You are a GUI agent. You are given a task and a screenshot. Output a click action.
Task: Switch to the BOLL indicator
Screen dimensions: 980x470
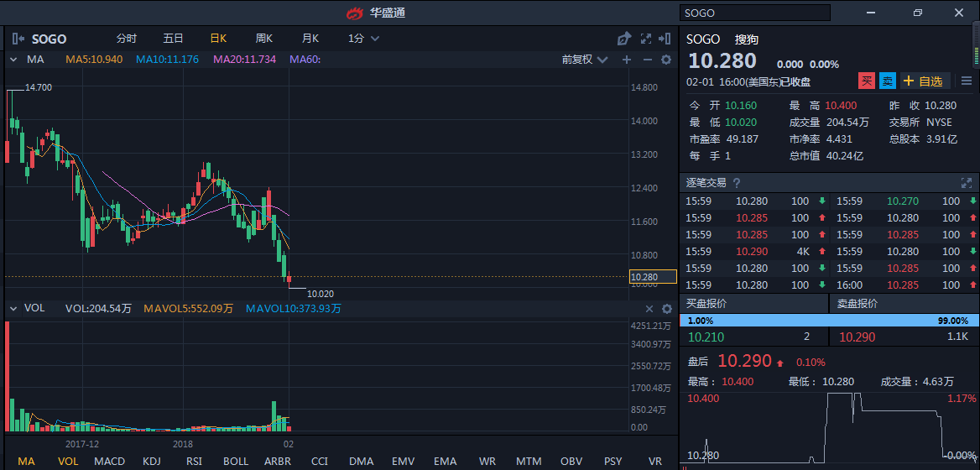pos(236,462)
